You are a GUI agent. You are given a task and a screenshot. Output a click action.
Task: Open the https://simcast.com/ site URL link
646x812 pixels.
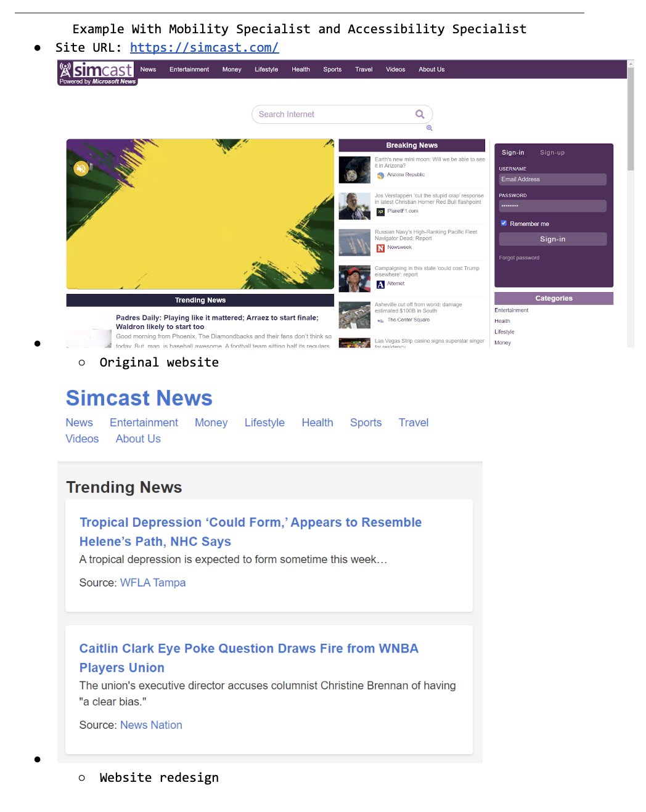pos(204,47)
